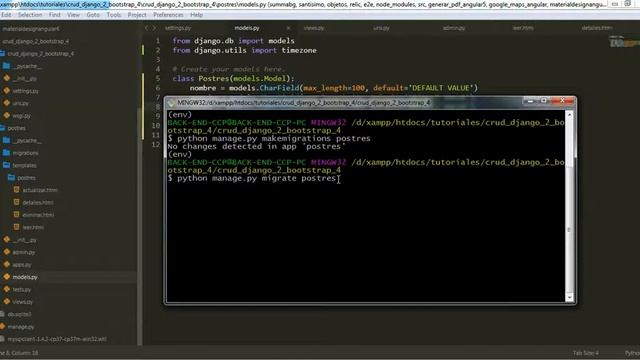
Task: Click the templates folder icon
Action: click(7, 165)
